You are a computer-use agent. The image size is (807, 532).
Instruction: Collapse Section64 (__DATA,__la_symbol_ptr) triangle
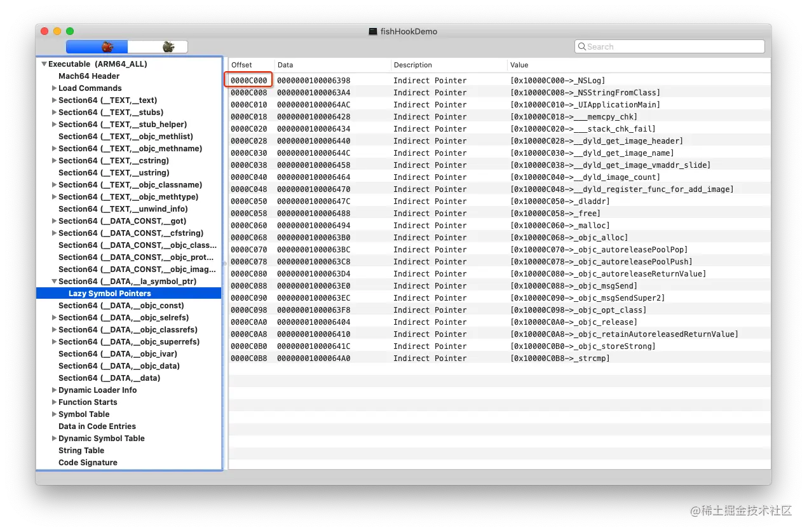pyautogui.click(x=54, y=282)
